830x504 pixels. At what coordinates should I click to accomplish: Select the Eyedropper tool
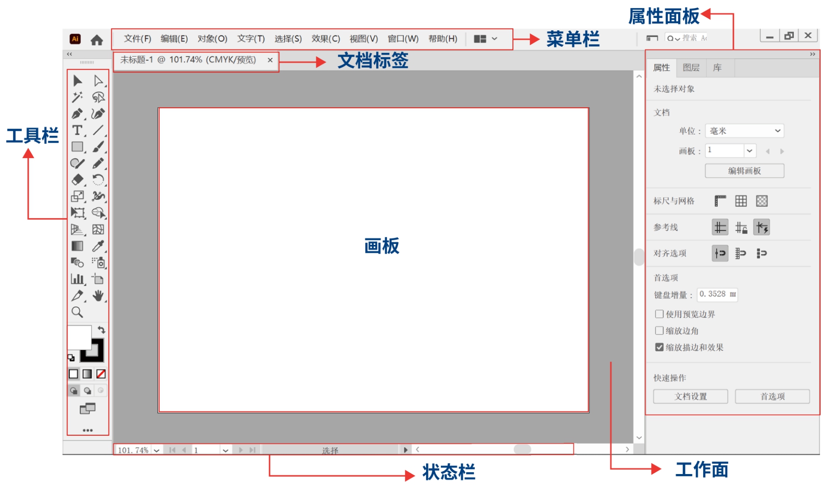coord(98,246)
